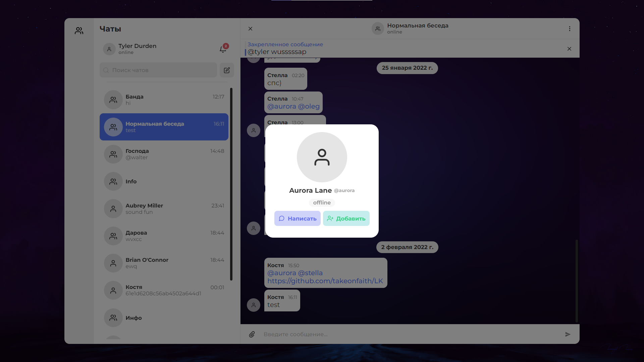644x362 pixels.
Task: Click the Стелла спс) message
Action: tap(286, 79)
